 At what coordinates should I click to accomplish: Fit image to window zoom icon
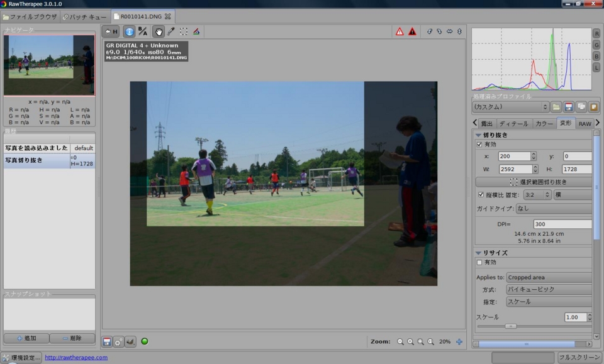point(420,342)
